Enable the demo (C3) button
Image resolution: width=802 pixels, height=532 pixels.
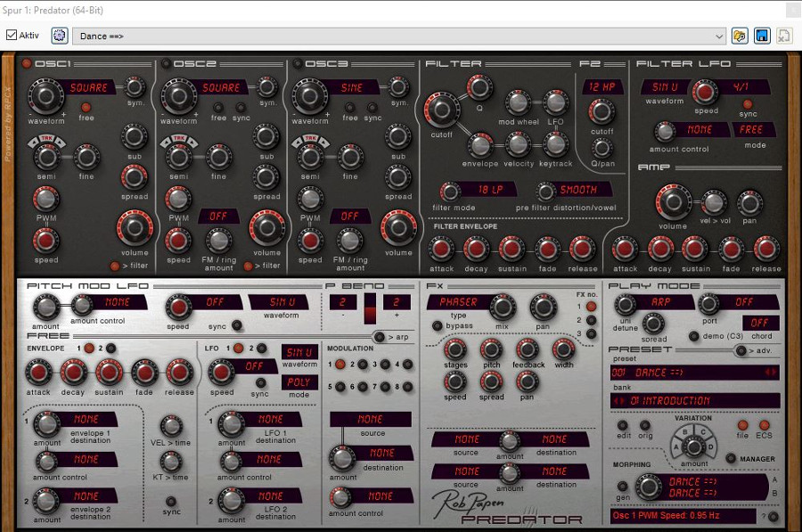tap(693, 336)
